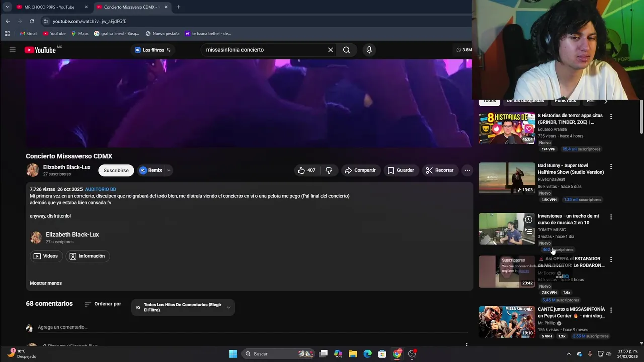Collapse description with Mostrar menos
The width and height of the screenshot is (644, 362).
pyautogui.click(x=46, y=283)
